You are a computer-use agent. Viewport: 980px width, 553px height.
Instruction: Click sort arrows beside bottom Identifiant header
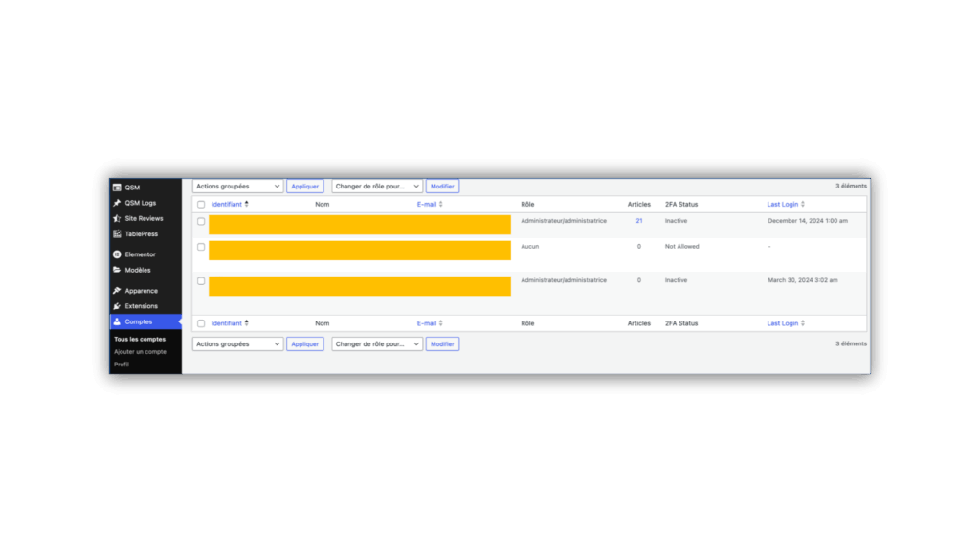[246, 323]
